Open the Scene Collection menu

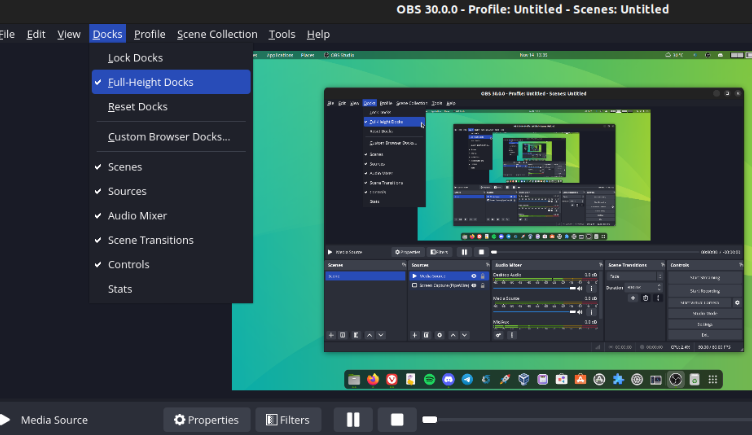[x=217, y=35]
